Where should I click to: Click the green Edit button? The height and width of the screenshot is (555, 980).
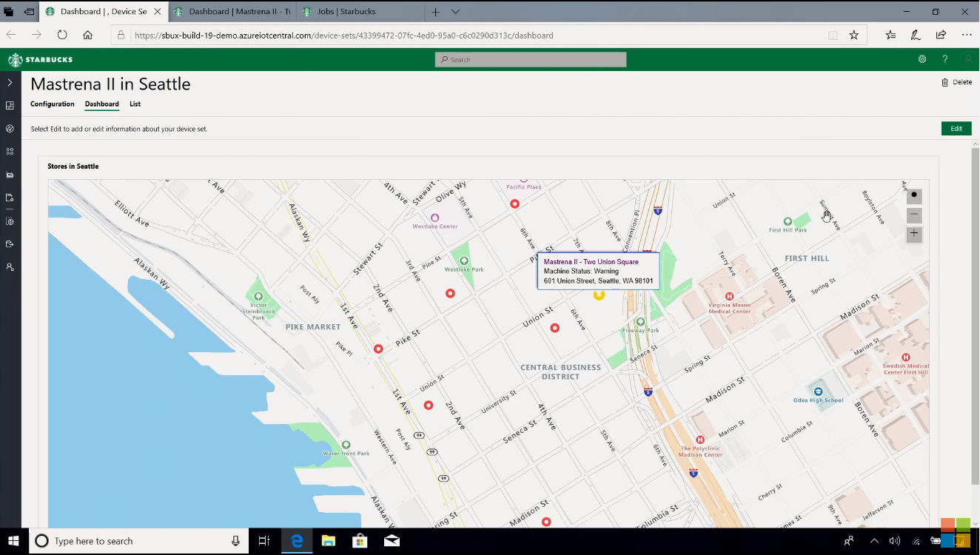pyautogui.click(x=956, y=129)
